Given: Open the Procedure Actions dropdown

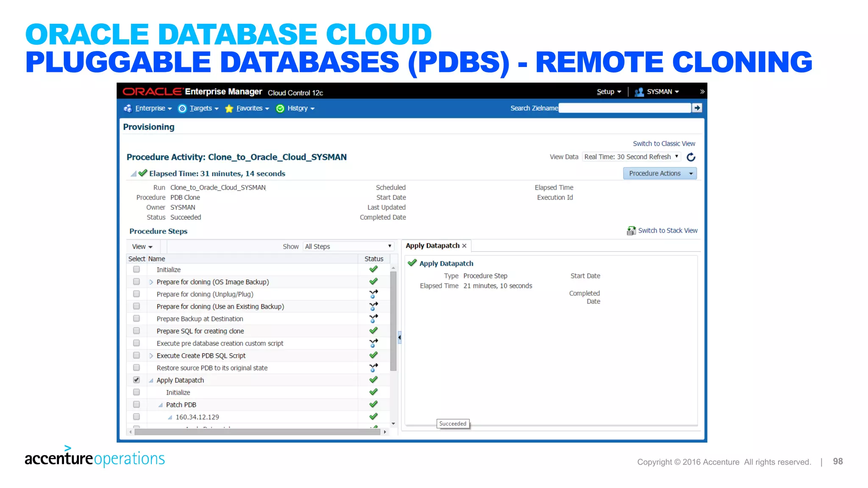Looking at the screenshot, I should (x=660, y=173).
